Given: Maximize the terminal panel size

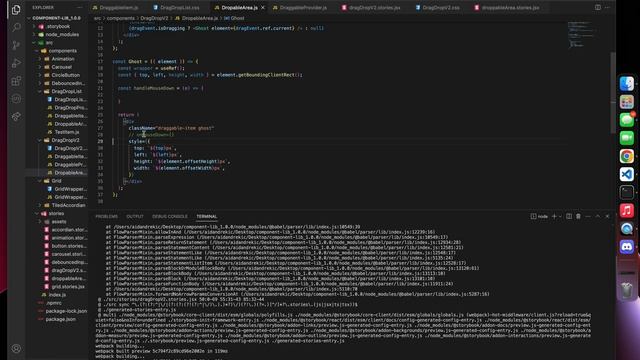Looking at the screenshot, I should point(598,216).
